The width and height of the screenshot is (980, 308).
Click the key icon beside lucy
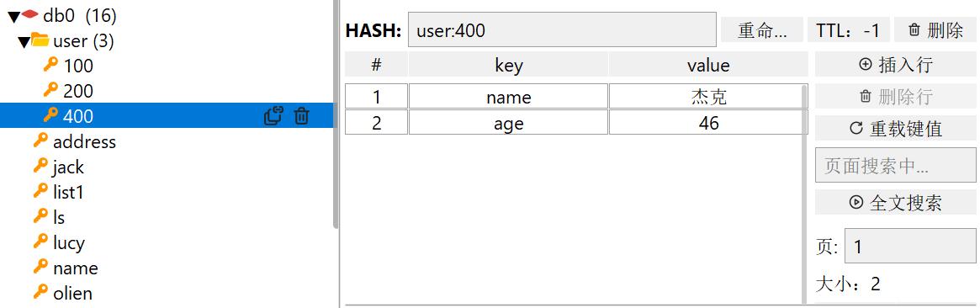40,242
